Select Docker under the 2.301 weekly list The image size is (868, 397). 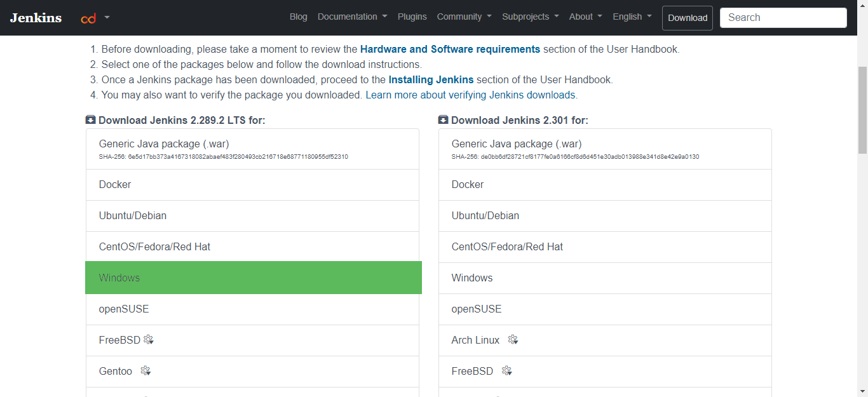605,185
